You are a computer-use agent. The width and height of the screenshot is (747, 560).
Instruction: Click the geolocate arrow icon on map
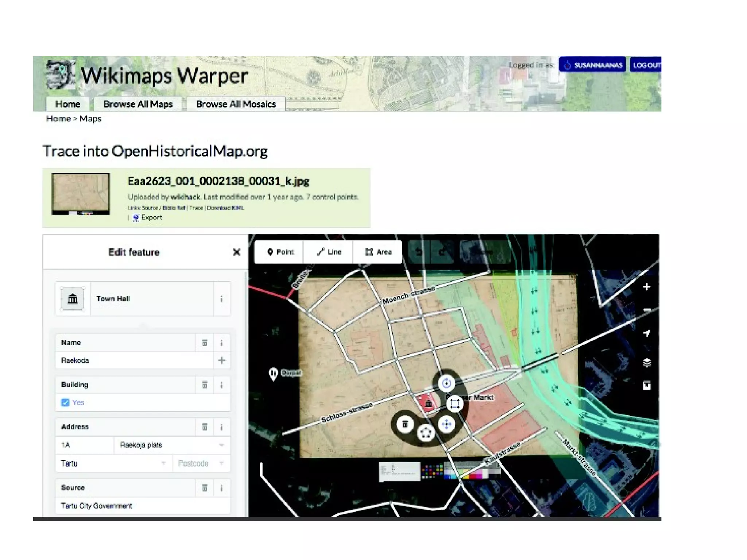pyautogui.click(x=647, y=333)
